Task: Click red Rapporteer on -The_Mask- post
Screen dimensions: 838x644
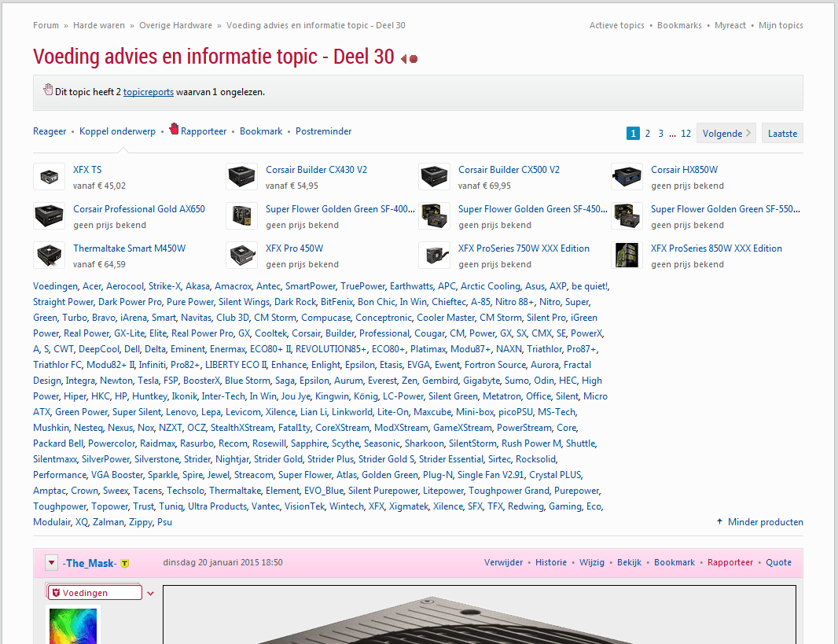Action: [x=730, y=562]
